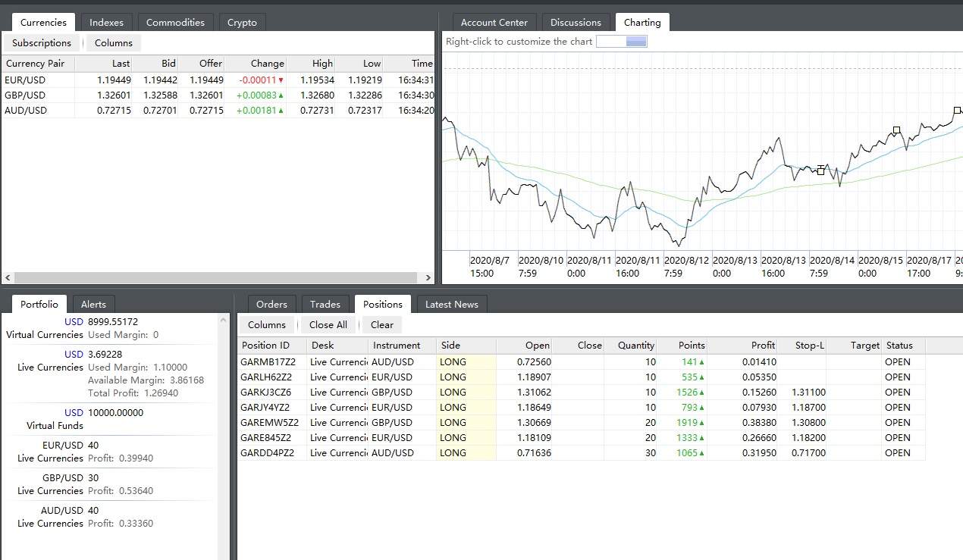Open the Alerts tab
Viewport: 963px width, 560px height.
pyautogui.click(x=93, y=305)
